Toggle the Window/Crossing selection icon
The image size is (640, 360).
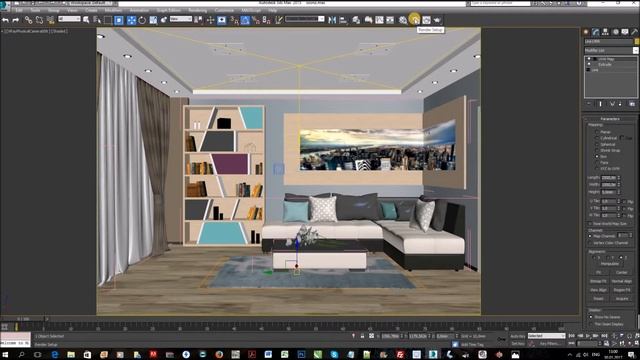click(119, 20)
